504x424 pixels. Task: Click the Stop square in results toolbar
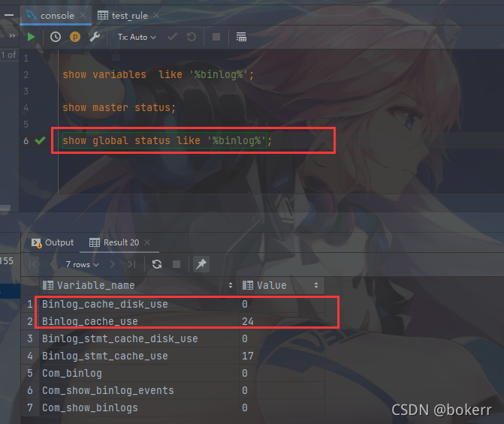[x=177, y=264]
